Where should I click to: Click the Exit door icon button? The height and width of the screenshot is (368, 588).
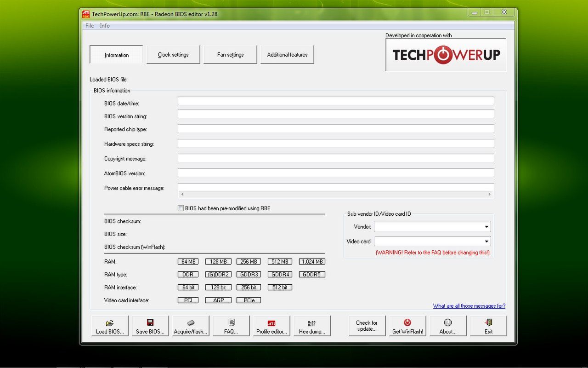[x=488, y=326]
